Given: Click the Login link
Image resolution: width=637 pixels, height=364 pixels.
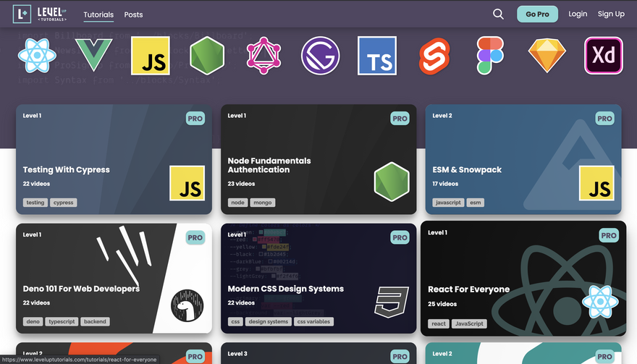Looking at the screenshot, I should point(578,14).
